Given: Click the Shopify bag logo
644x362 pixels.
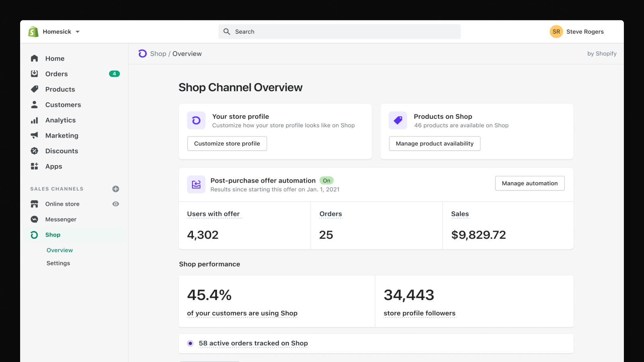Looking at the screenshot, I should 33,32.
